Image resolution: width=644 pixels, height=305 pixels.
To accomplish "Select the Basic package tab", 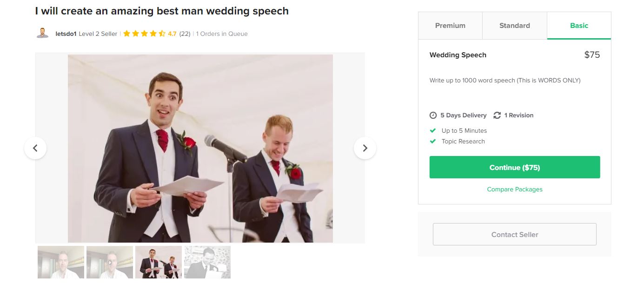I will click(x=579, y=26).
